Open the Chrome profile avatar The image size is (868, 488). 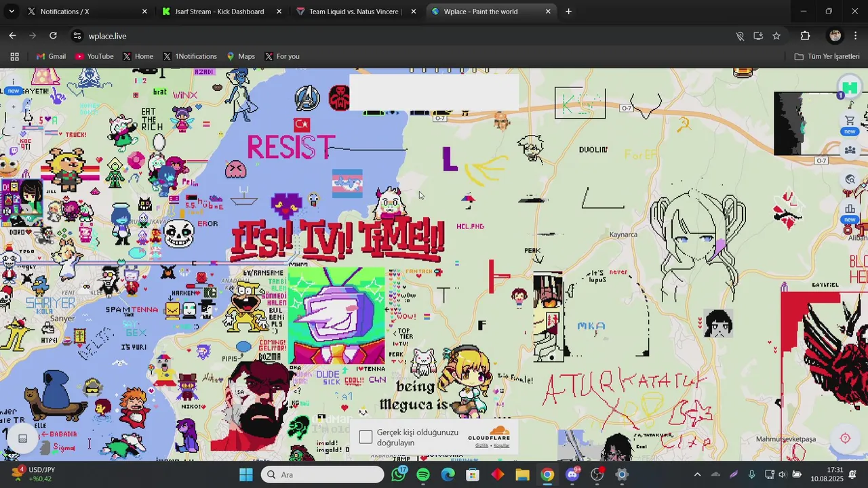(835, 36)
